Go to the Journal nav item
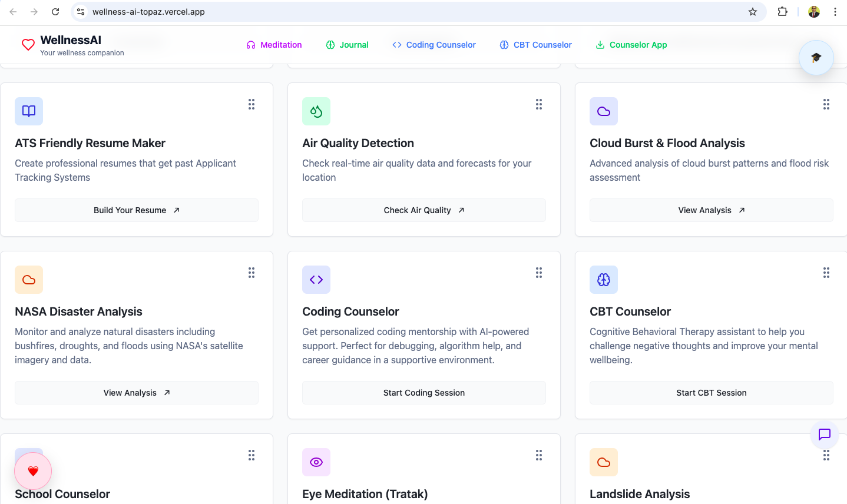This screenshot has width=847, height=504. click(x=347, y=45)
